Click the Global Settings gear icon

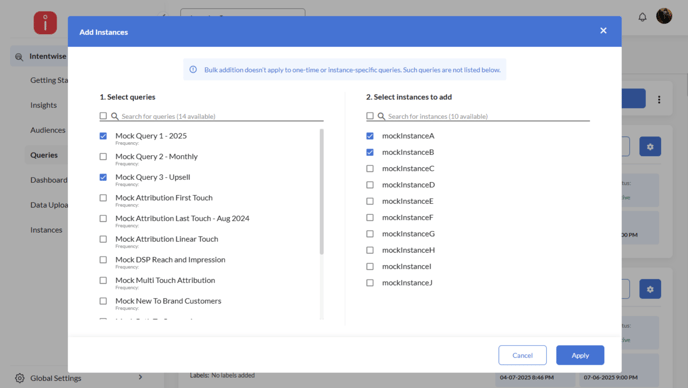pos(20,378)
